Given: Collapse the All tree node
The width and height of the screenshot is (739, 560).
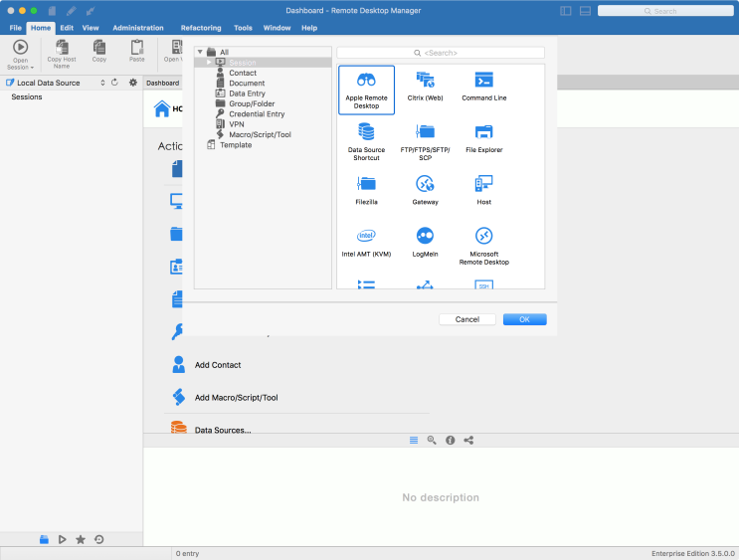Looking at the screenshot, I should [200, 52].
